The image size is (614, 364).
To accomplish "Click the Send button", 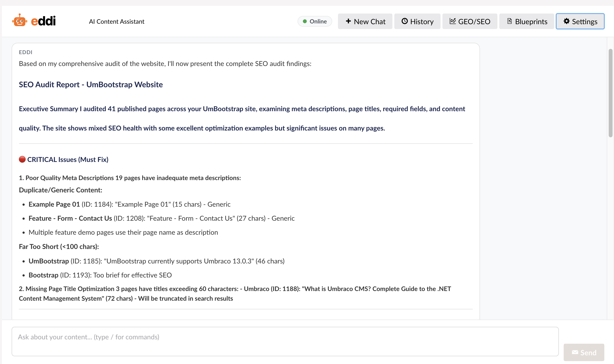I will (x=584, y=352).
